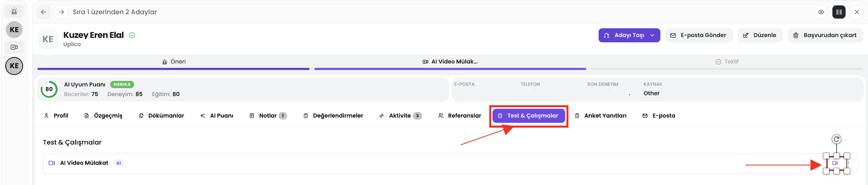Click the Düzenle button
Screen dimensions: 868x185
point(760,35)
